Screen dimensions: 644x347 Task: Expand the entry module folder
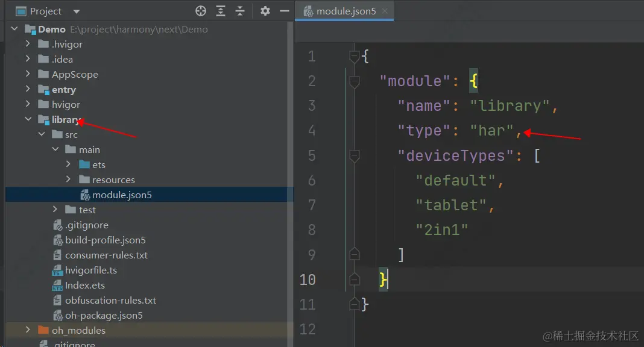click(x=28, y=89)
